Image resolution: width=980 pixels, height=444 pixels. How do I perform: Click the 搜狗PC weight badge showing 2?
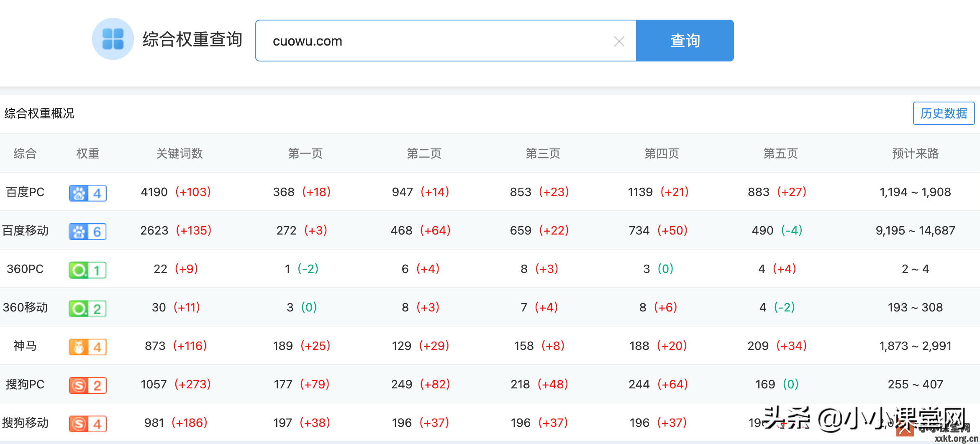pyautogui.click(x=87, y=385)
